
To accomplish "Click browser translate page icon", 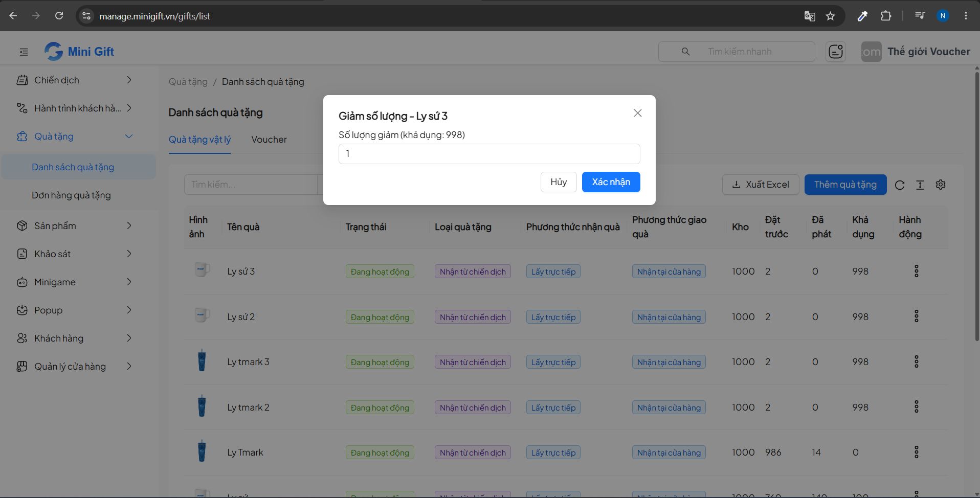I will coord(809,16).
